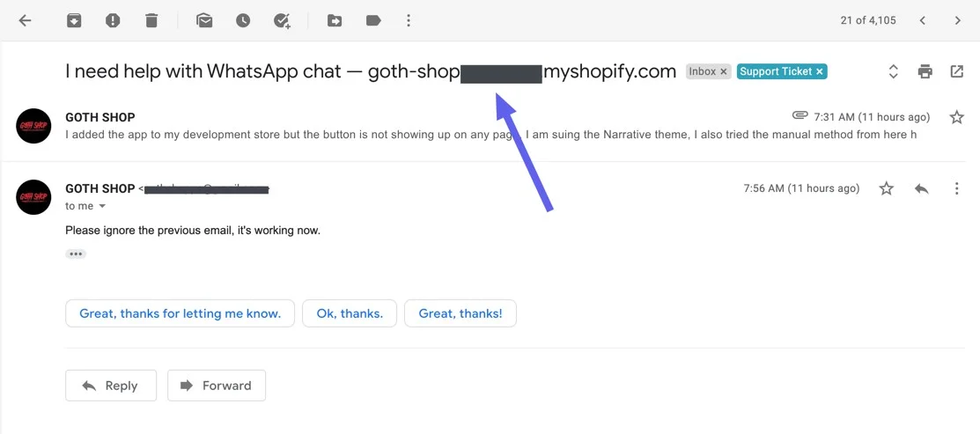980x434 pixels.
Task: Mark the conversation as unread
Action: coord(204,20)
